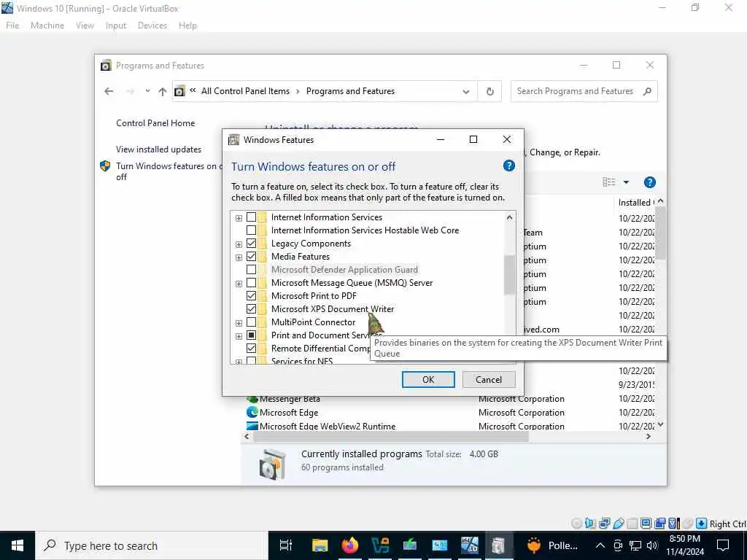This screenshot has height=560, width=747.
Task: Confirm Windows Features with OK
Action: 428,379
